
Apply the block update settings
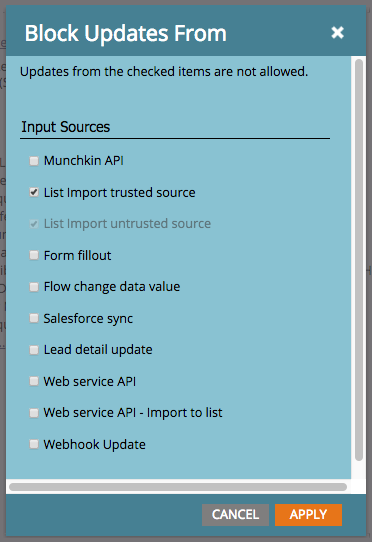(x=308, y=515)
